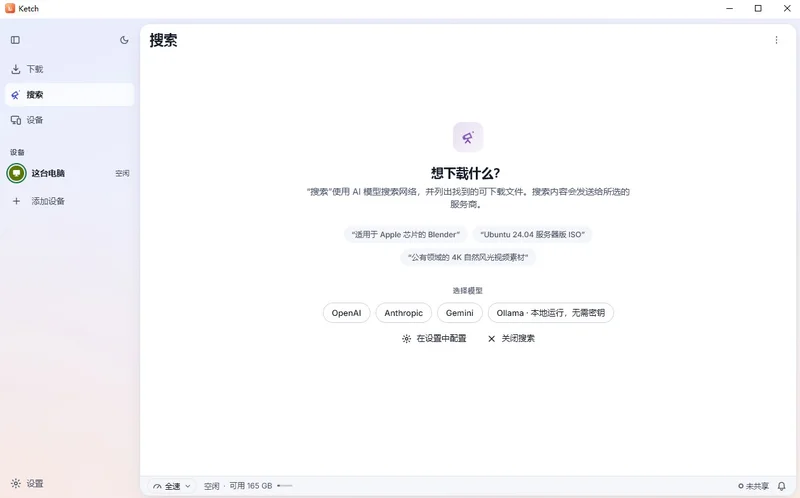Select the OpenAI model provider
Screen dimensions: 800x498
[x=346, y=313]
